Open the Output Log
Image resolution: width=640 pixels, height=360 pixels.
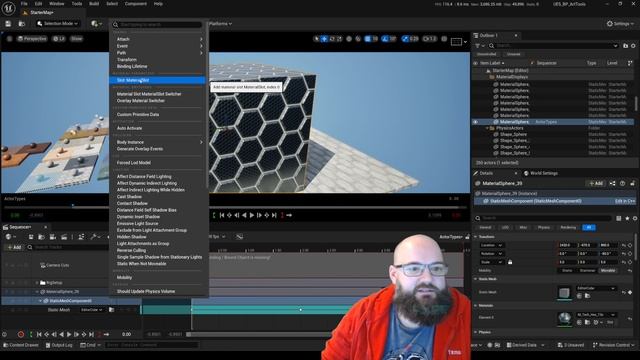(x=59, y=345)
